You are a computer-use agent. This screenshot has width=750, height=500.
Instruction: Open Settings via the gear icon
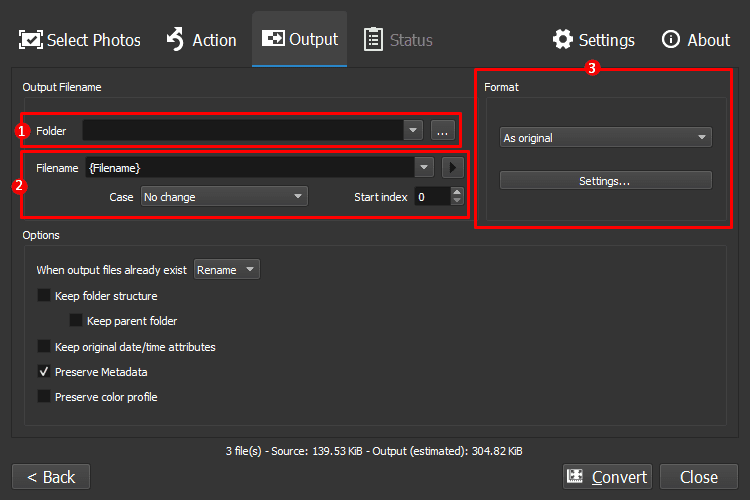point(562,39)
